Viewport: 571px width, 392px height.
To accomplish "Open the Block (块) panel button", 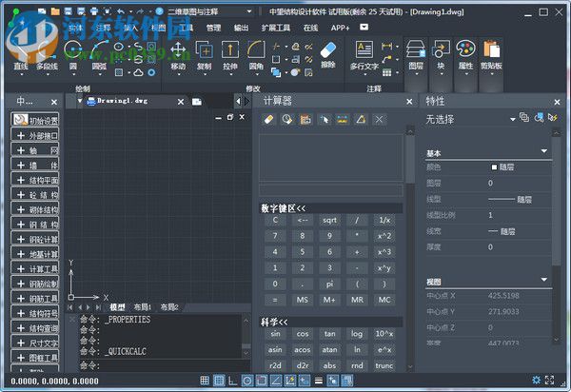I will pyautogui.click(x=441, y=56).
